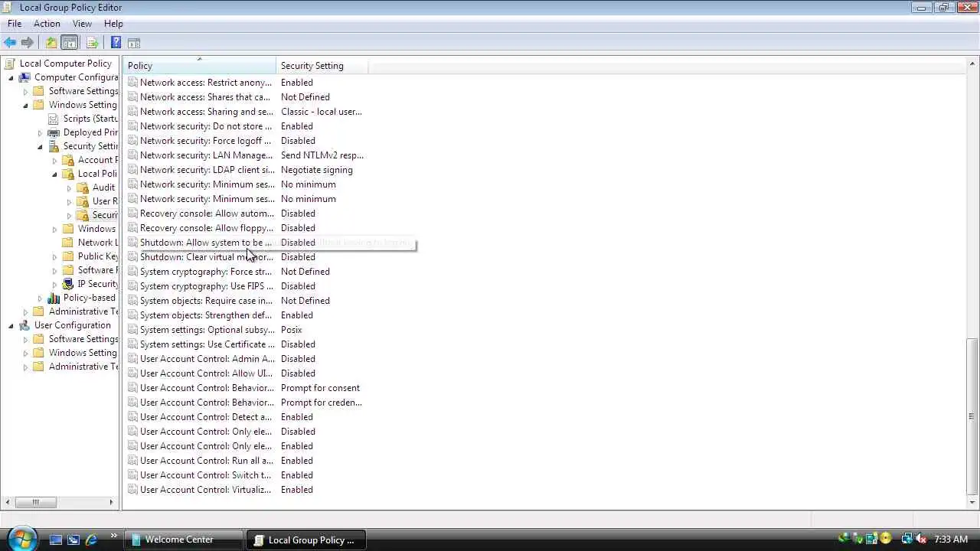Expand Software Settings under Computer Configuration
980x551 pixels.
point(25,91)
